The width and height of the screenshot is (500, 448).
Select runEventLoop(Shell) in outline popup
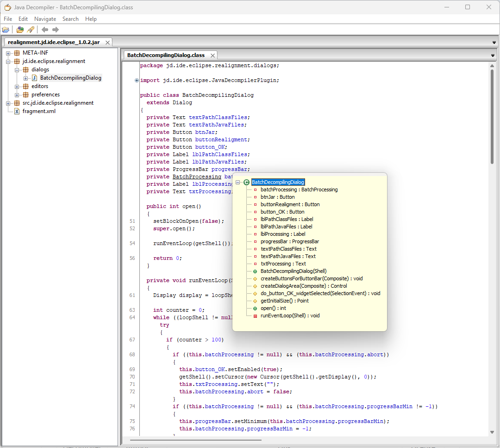tap(290, 315)
